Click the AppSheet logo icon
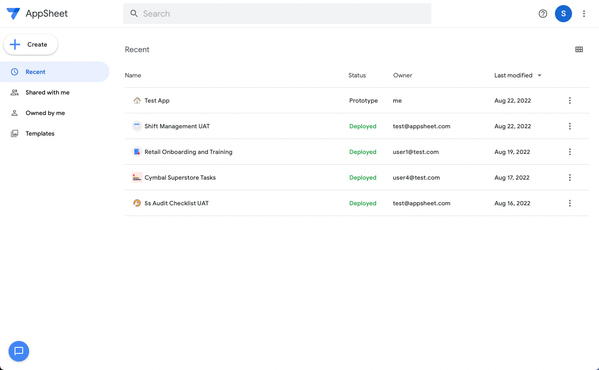The height and width of the screenshot is (370, 599). pyautogui.click(x=13, y=13)
